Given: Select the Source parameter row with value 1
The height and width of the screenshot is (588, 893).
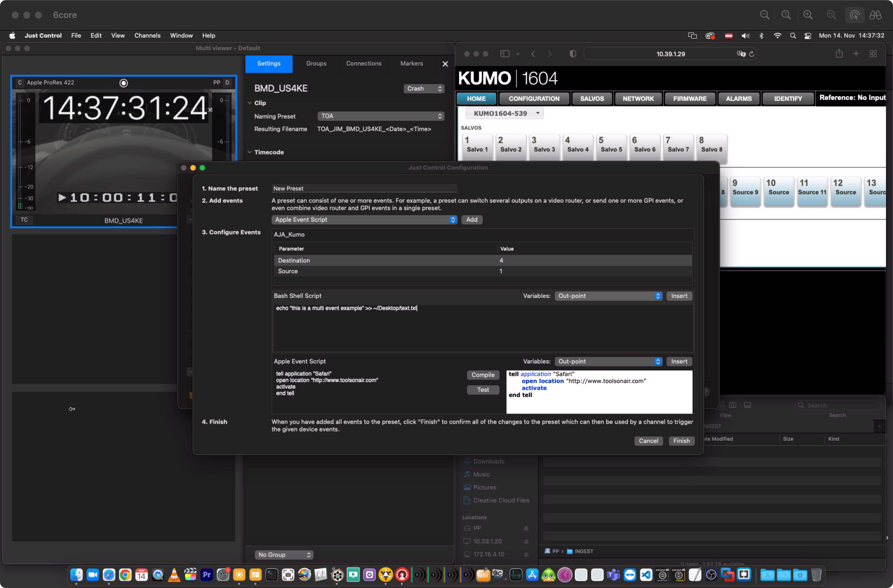Looking at the screenshot, I should coord(483,271).
